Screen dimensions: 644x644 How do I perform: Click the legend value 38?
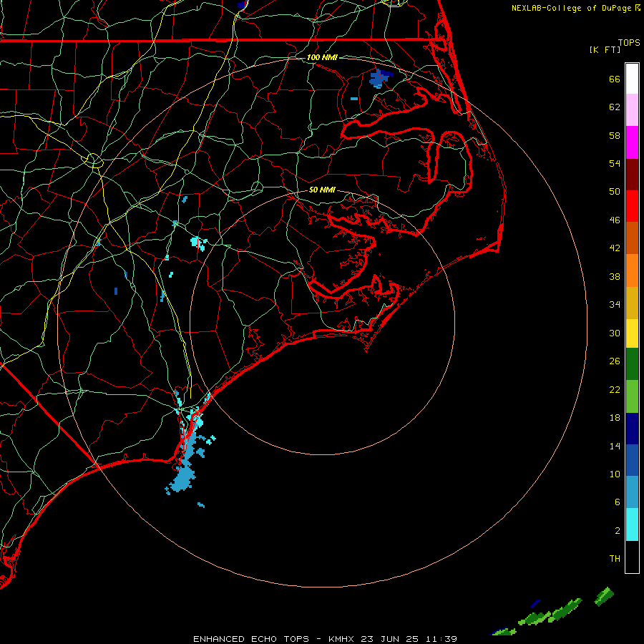(615, 276)
